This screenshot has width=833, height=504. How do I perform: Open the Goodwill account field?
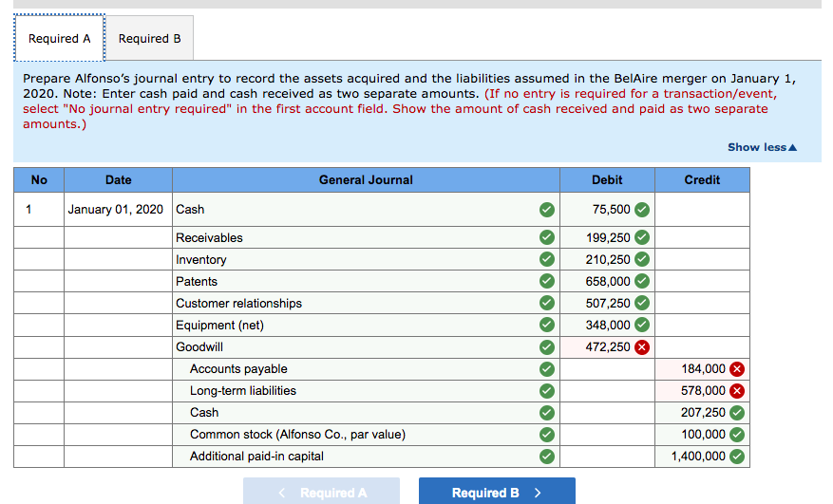[366, 347]
